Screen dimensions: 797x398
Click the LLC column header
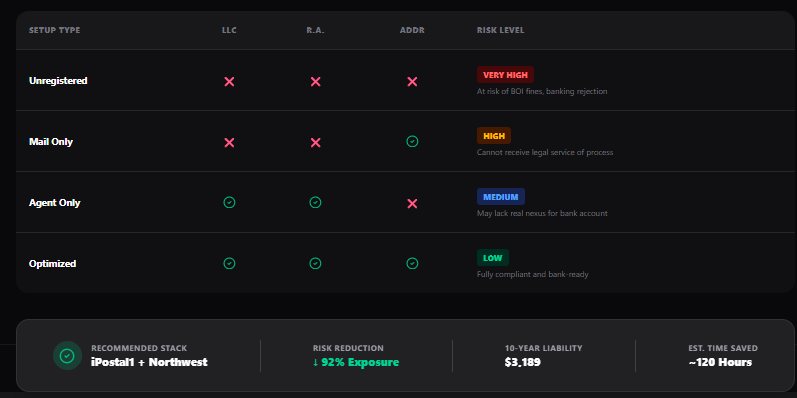click(x=229, y=30)
